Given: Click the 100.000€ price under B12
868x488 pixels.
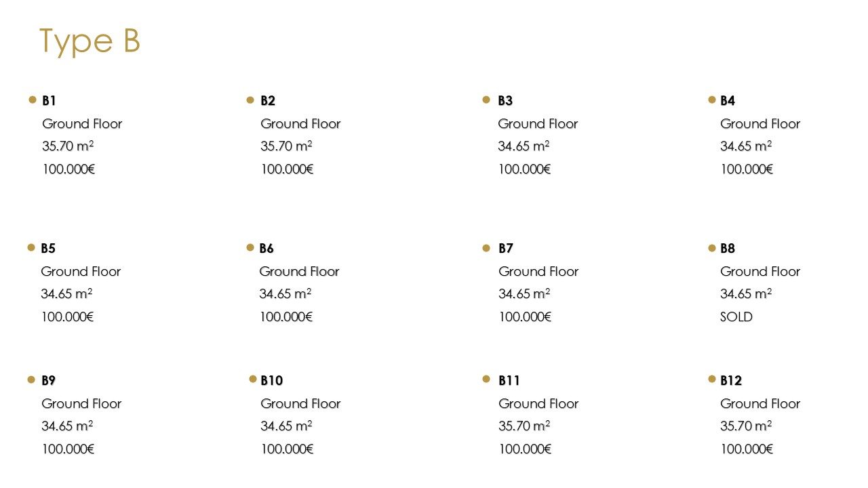Looking at the screenshot, I should click(747, 449).
